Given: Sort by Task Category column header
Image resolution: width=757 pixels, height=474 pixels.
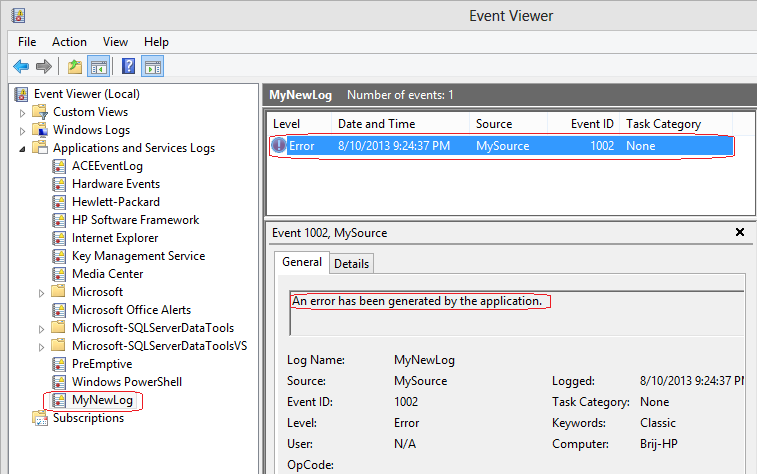Looking at the screenshot, I should (x=676, y=124).
